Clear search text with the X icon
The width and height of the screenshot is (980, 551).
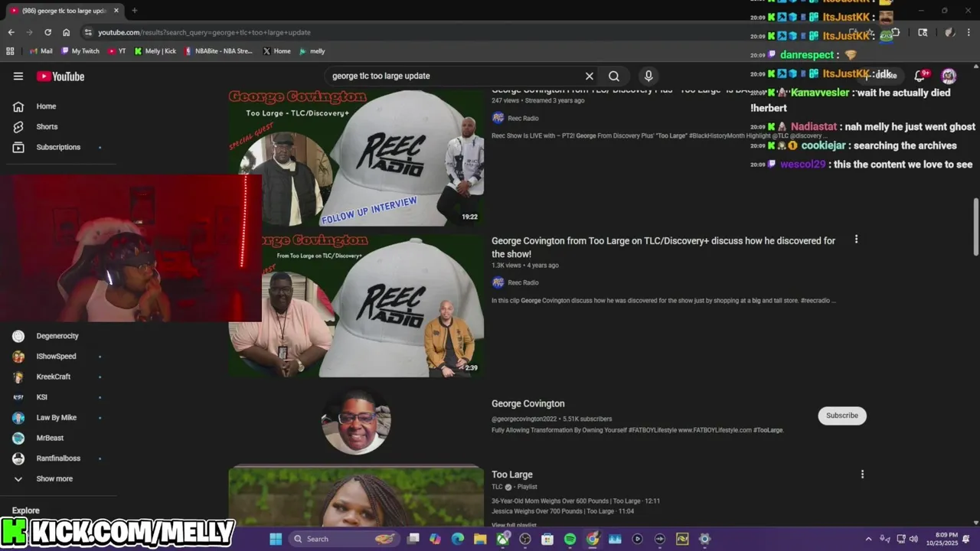tap(590, 76)
